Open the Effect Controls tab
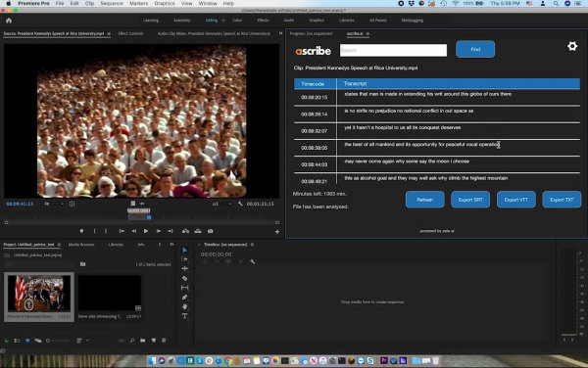This screenshot has width=588, height=368. coord(131,33)
